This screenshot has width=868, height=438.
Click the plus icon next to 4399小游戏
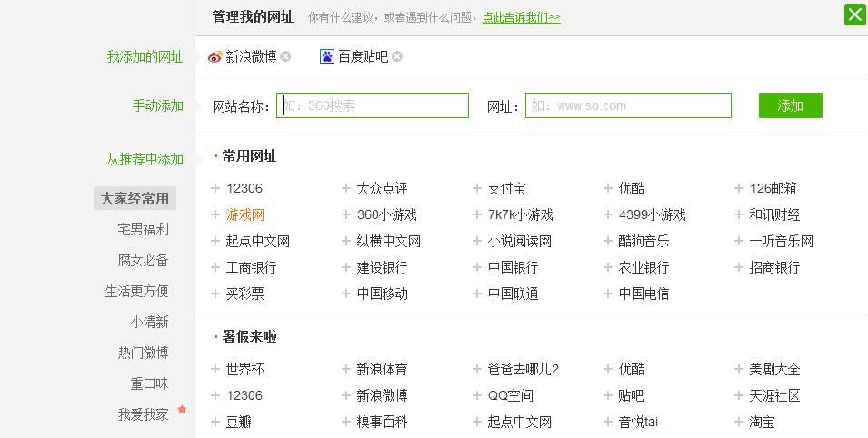pyautogui.click(x=608, y=214)
